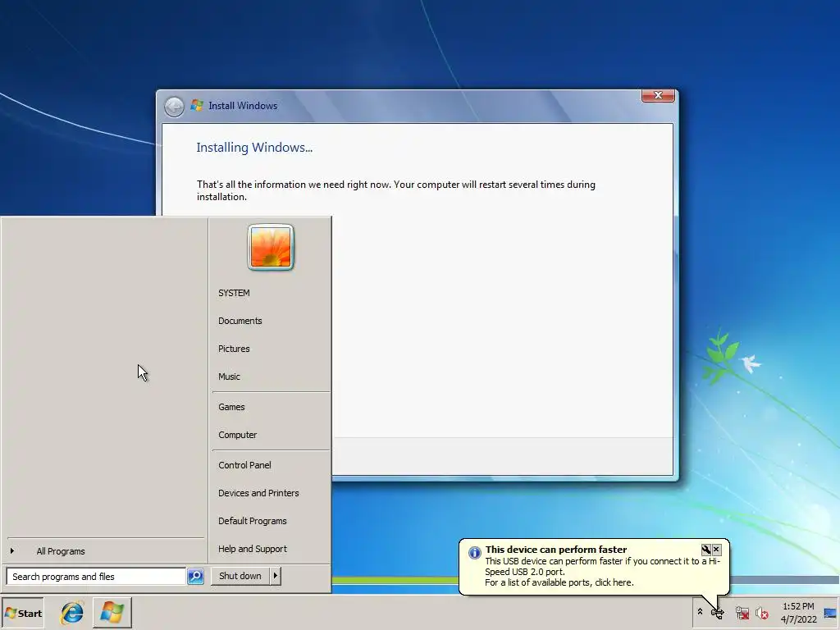Open Help and Support
Screen dimensions: 840x630
253,549
